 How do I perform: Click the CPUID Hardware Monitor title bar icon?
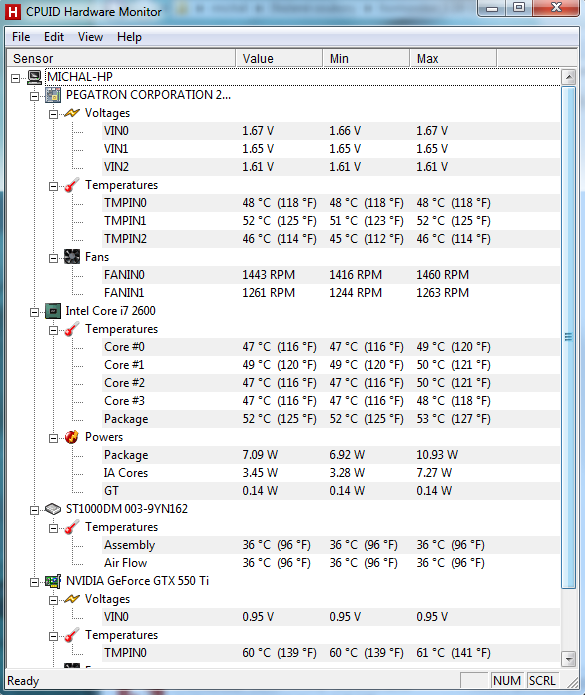13,12
